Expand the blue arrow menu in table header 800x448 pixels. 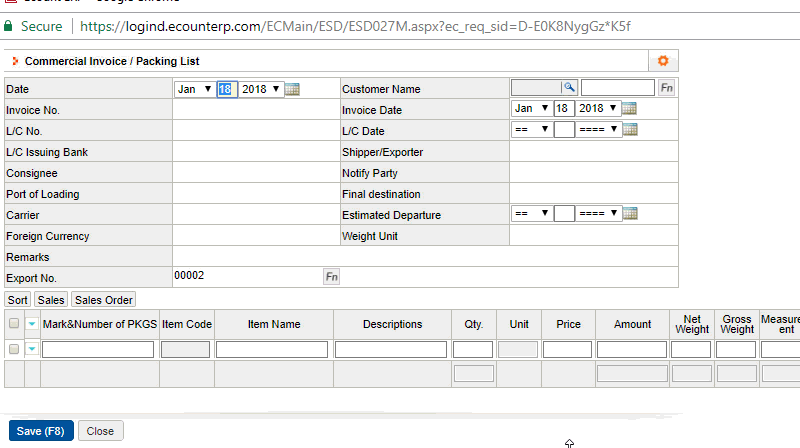pos(32,323)
